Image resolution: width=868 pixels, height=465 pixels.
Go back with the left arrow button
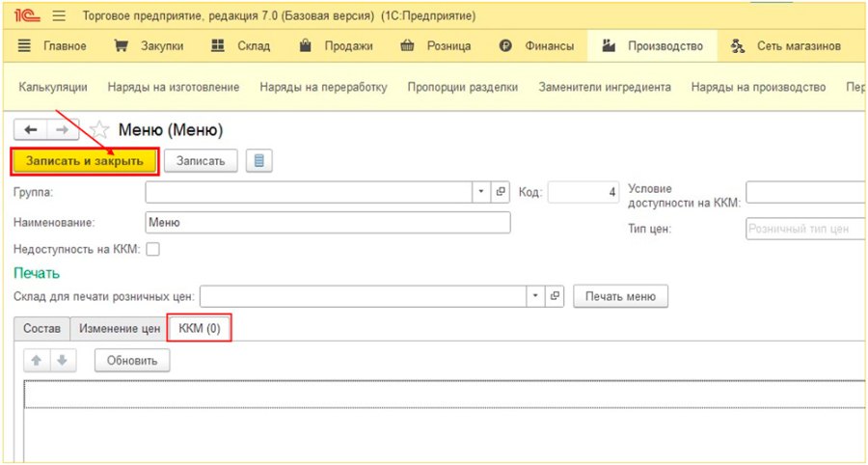coord(31,129)
